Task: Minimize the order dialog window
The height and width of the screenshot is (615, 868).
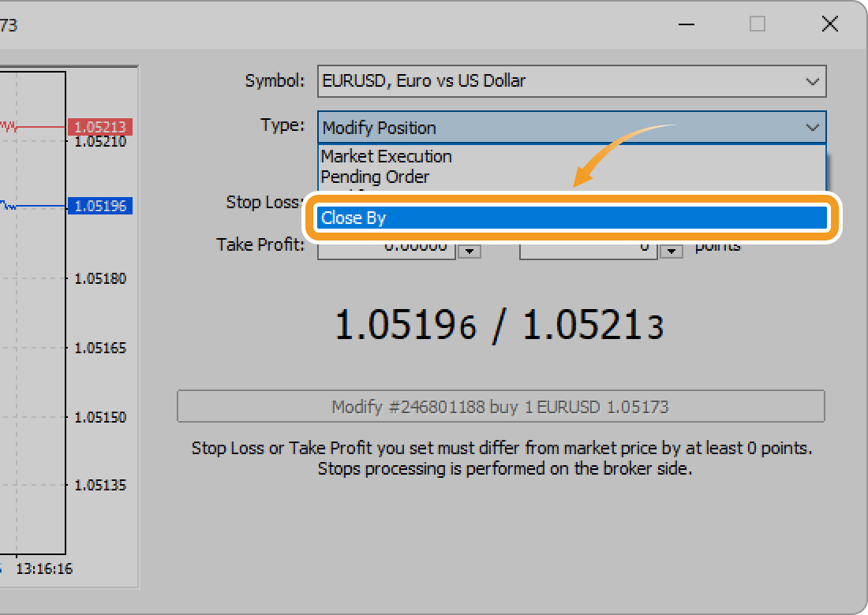Action: [686, 24]
